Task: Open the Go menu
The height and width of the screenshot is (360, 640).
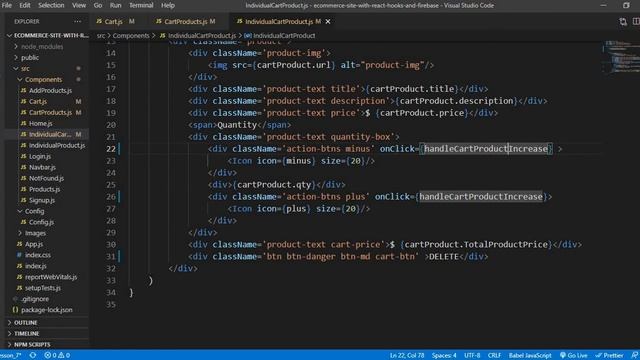Action: pyautogui.click(x=98, y=5)
